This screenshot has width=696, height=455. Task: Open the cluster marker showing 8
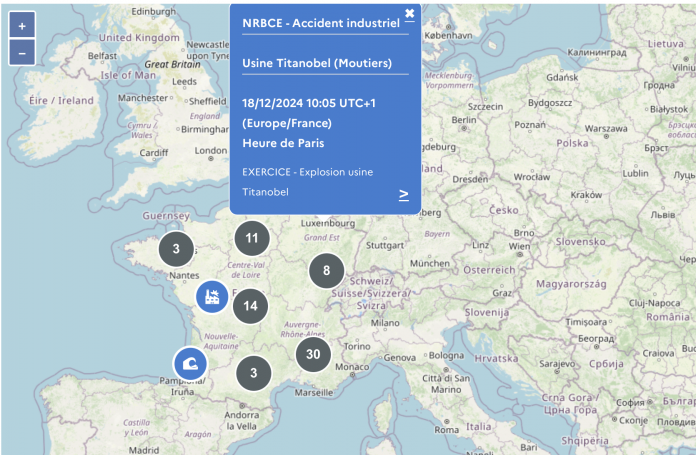point(326,270)
